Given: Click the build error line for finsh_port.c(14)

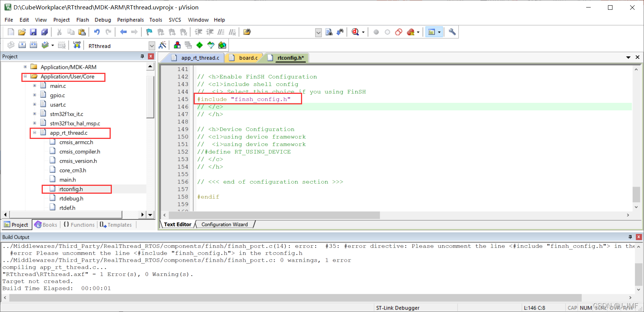Looking at the screenshot, I should [319, 246].
